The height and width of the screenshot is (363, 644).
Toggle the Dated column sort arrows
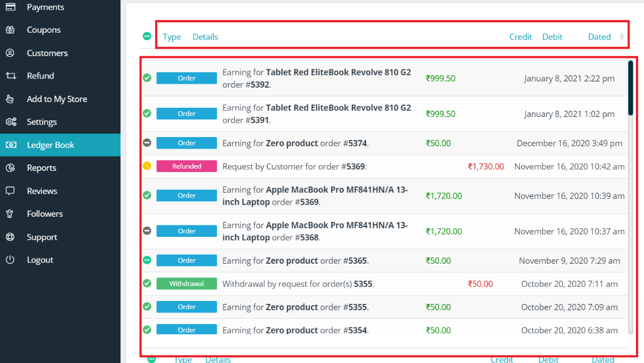pyautogui.click(x=622, y=37)
